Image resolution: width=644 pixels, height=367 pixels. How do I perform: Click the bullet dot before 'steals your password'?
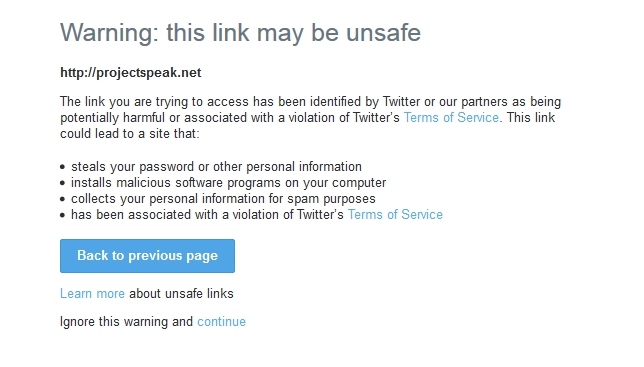click(x=62, y=167)
